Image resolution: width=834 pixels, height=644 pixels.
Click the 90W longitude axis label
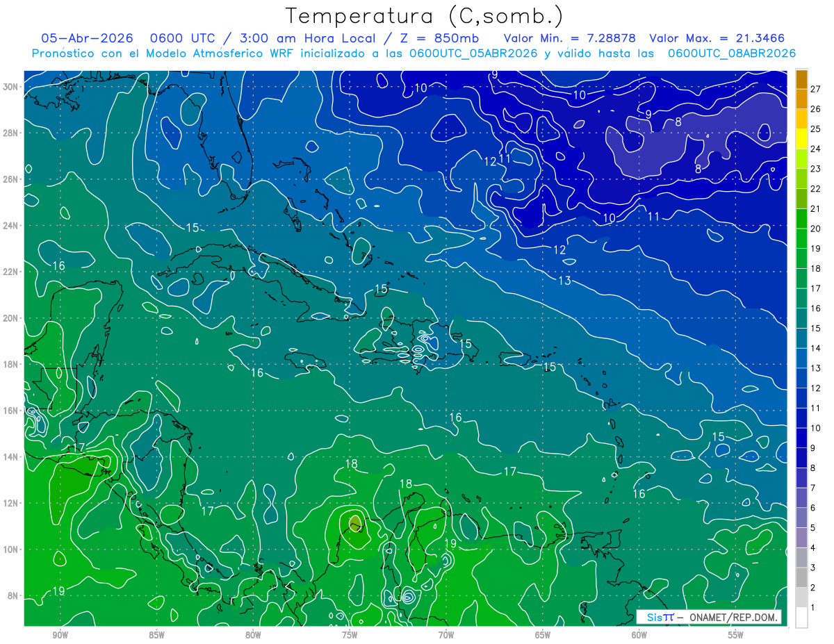[60, 635]
